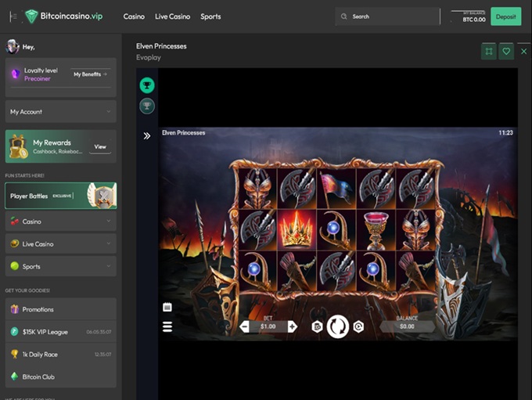The image size is (532, 400).
Task: Increase the bet with the plus arrow
Action: pyautogui.click(x=292, y=326)
